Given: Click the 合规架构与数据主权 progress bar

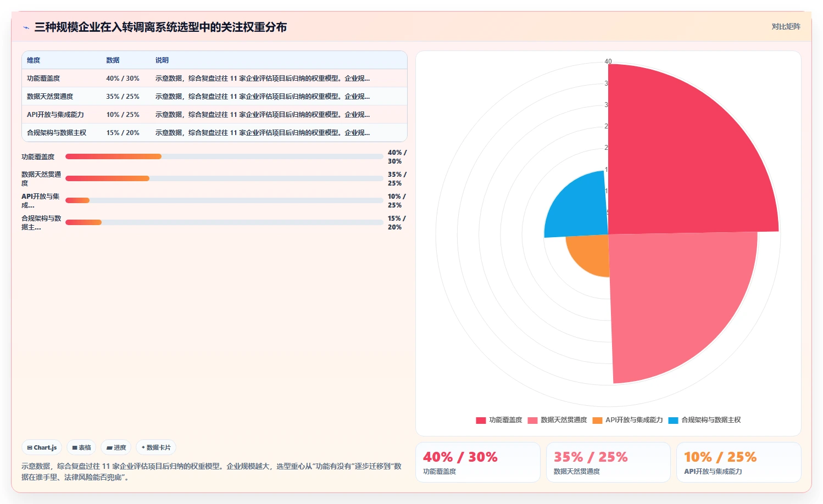Looking at the screenshot, I should click(x=224, y=222).
